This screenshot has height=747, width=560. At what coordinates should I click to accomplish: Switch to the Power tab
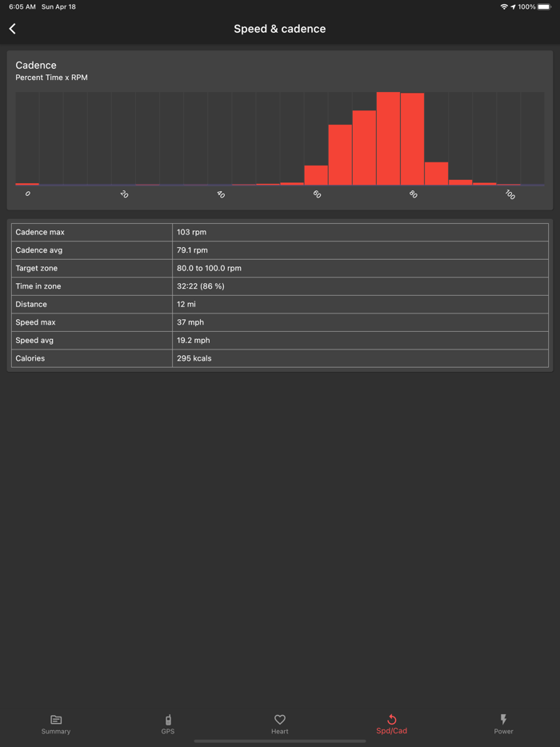click(503, 725)
